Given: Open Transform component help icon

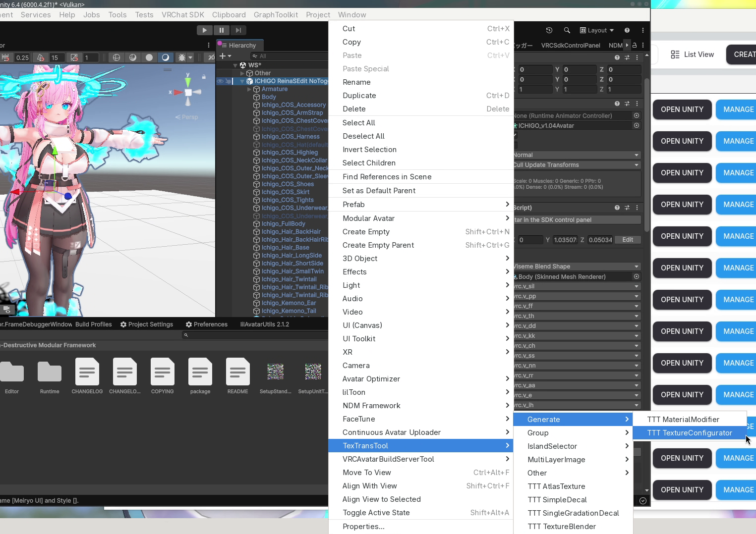Looking at the screenshot, I should pos(617,57).
